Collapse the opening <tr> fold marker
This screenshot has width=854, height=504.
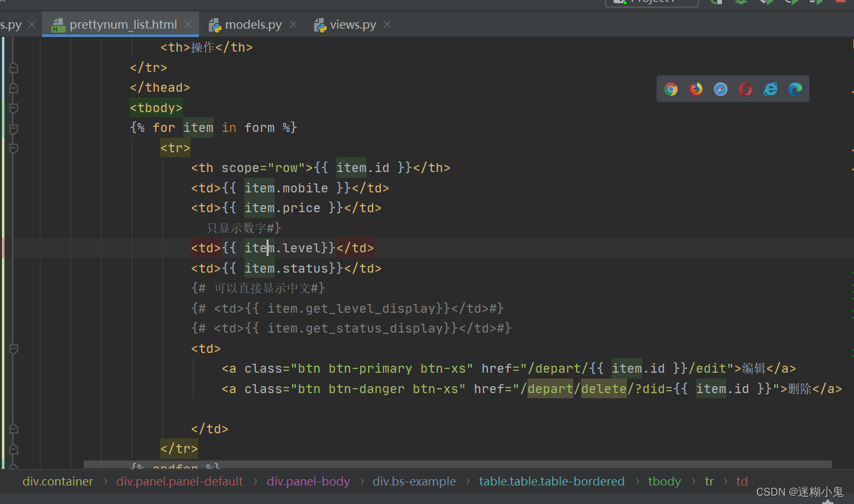pyautogui.click(x=13, y=148)
